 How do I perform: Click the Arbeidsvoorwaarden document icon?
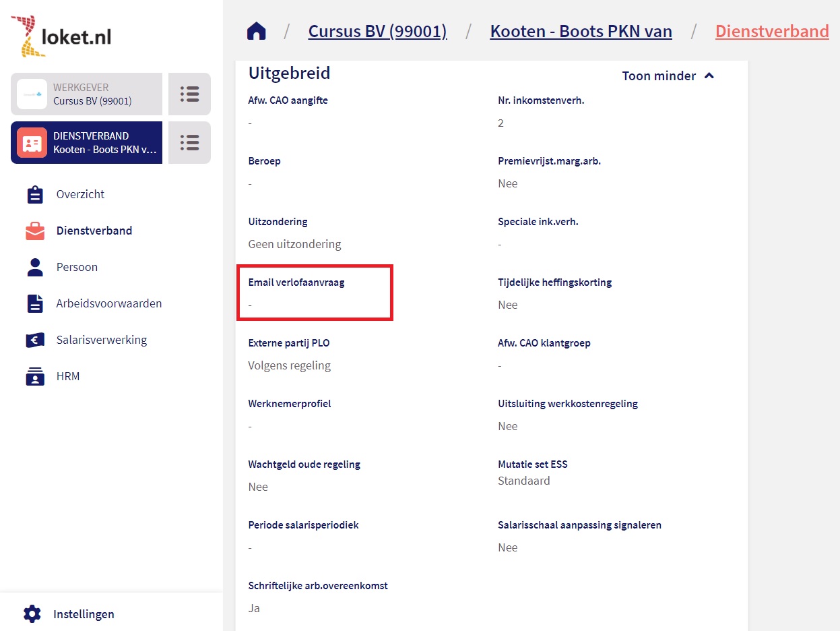(x=34, y=303)
